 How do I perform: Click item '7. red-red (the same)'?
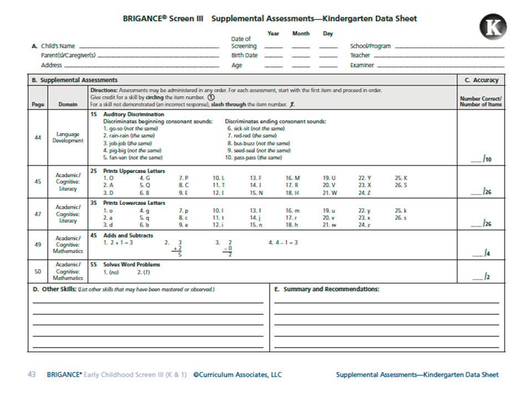pyautogui.click(x=252, y=136)
